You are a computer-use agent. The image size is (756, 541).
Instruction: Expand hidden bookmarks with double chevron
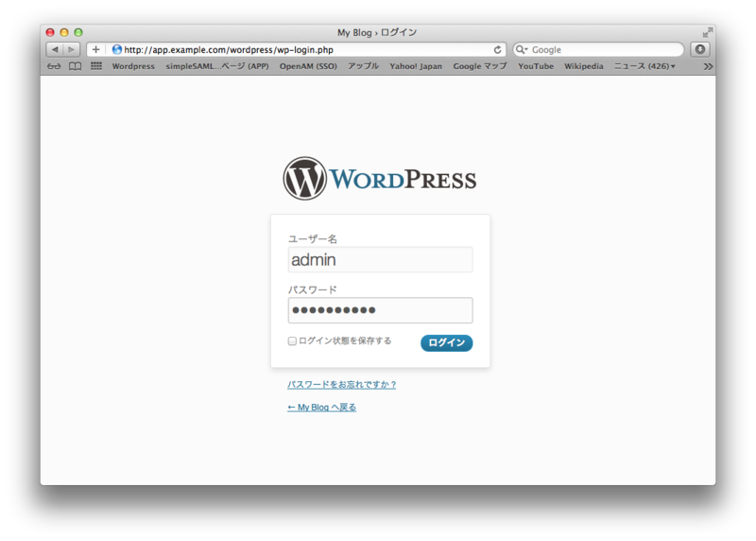click(x=708, y=67)
